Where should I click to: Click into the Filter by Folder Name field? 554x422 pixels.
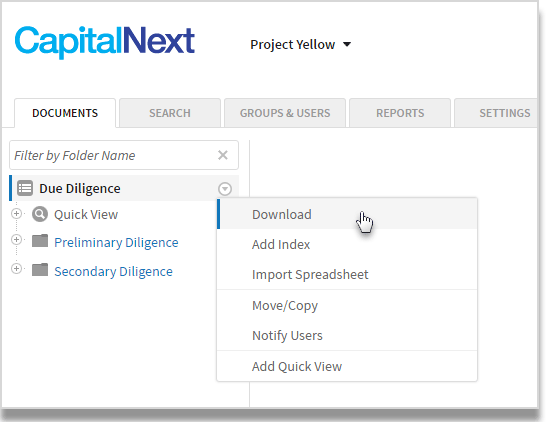point(114,155)
